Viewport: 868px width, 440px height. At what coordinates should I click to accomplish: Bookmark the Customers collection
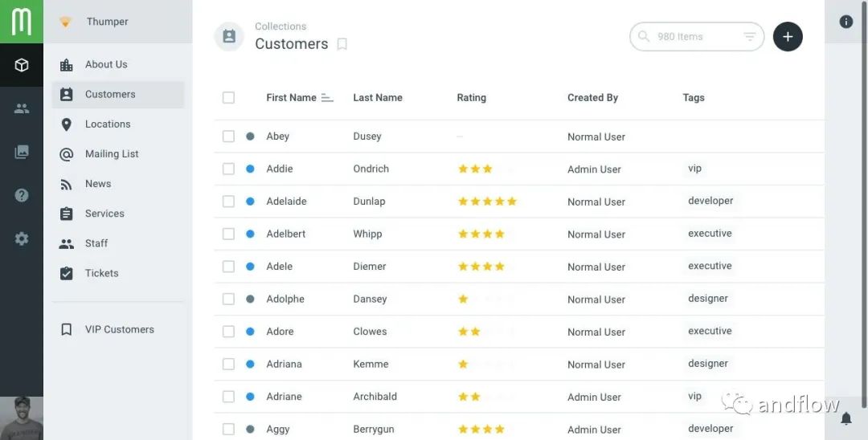(x=342, y=44)
